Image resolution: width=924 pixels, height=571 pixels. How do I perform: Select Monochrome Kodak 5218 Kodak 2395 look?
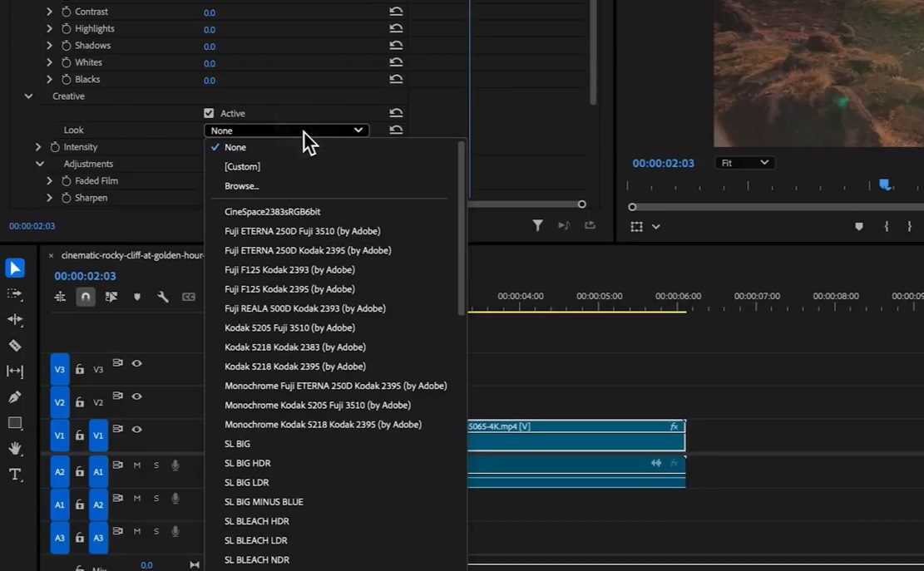(x=323, y=425)
